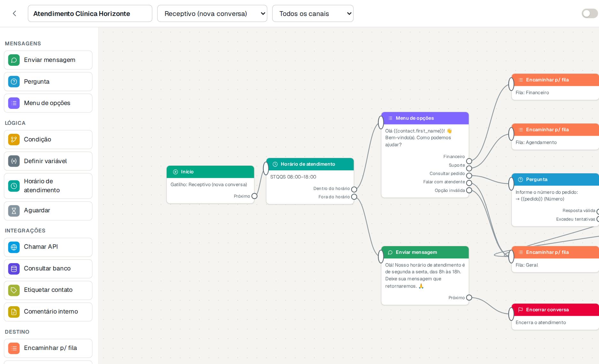The width and height of the screenshot is (599, 364).
Task: Select the Aguardar hourglass icon
Action: [14, 211]
